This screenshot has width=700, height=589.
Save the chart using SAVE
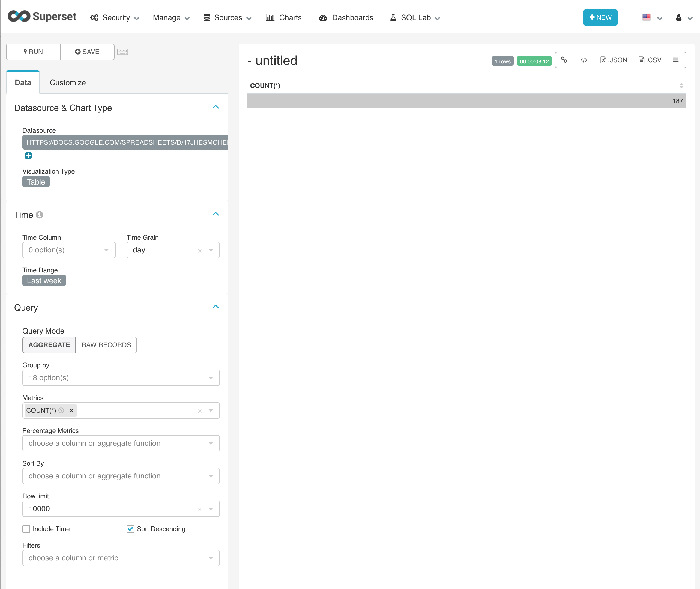click(x=87, y=52)
